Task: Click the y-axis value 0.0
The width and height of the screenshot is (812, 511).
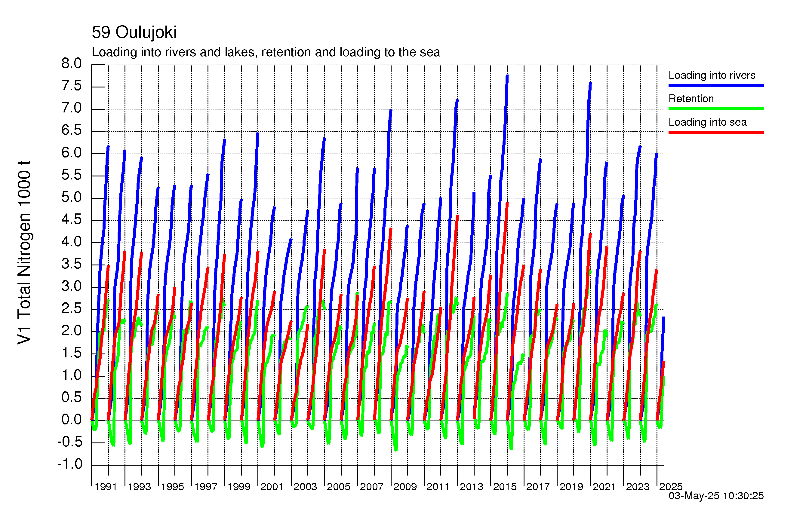Action: point(72,420)
